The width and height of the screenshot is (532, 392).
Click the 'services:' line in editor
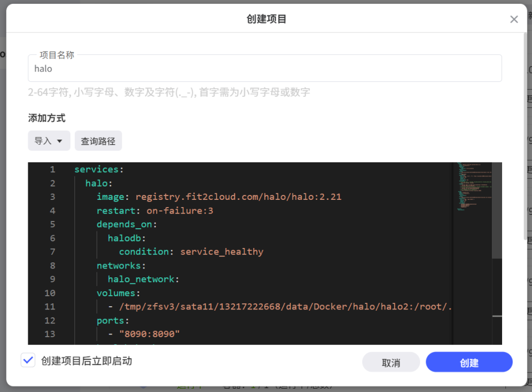point(99,169)
